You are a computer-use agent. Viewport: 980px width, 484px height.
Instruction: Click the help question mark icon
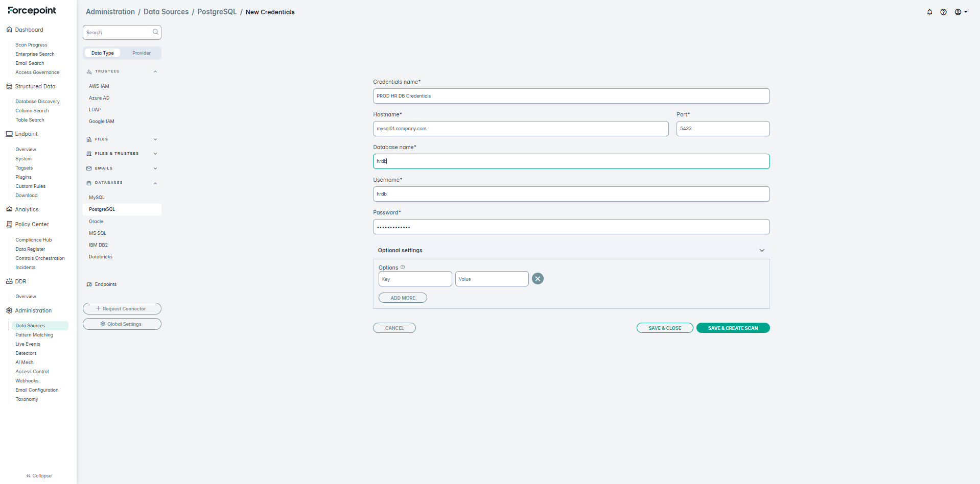943,12
